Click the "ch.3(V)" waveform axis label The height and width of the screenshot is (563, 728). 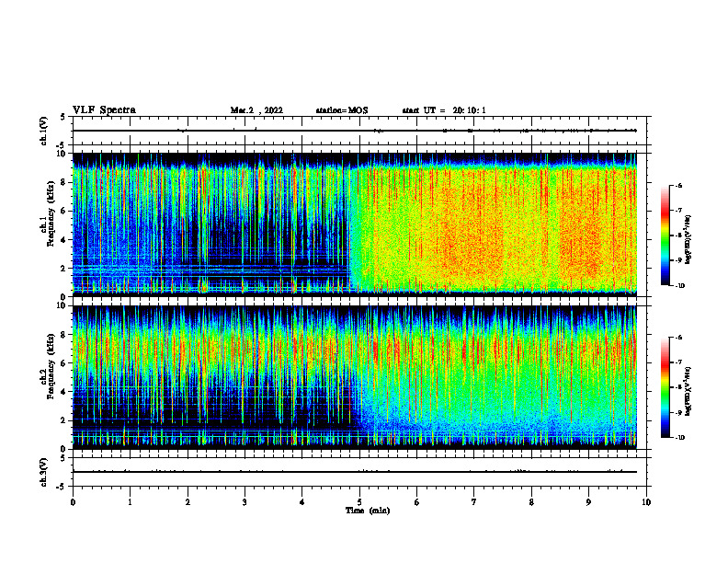44,472
